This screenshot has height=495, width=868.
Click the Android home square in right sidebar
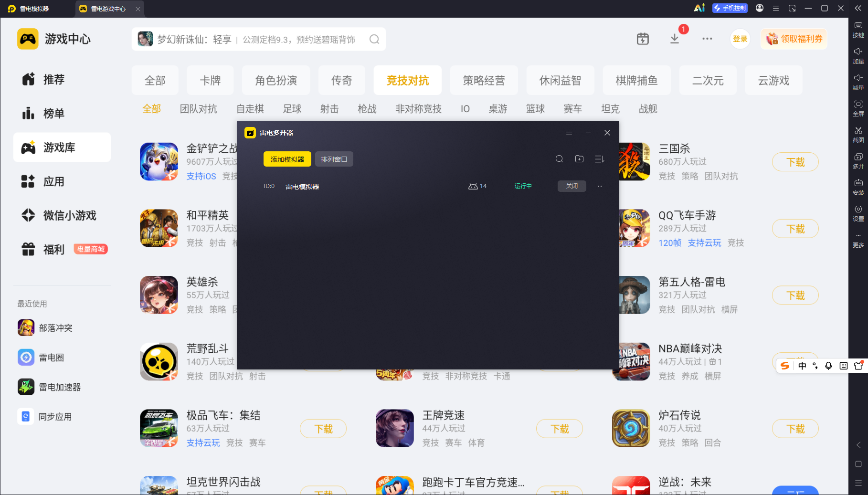click(858, 464)
